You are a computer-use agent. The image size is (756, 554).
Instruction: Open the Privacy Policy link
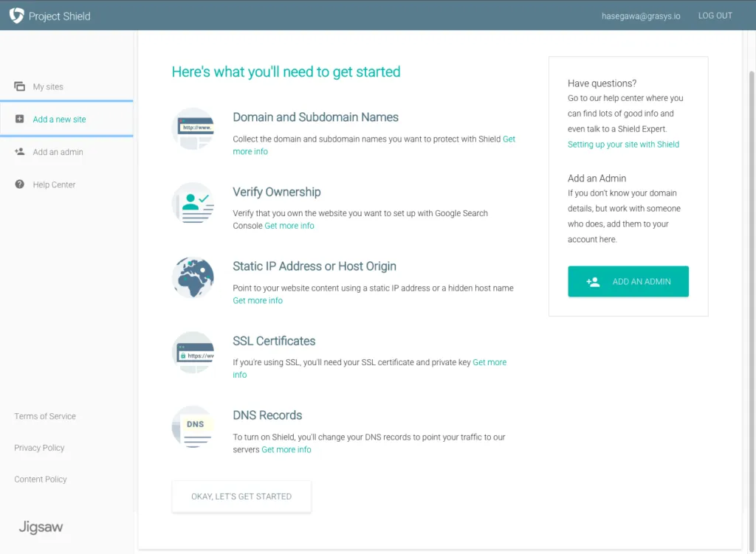[x=39, y=448]
